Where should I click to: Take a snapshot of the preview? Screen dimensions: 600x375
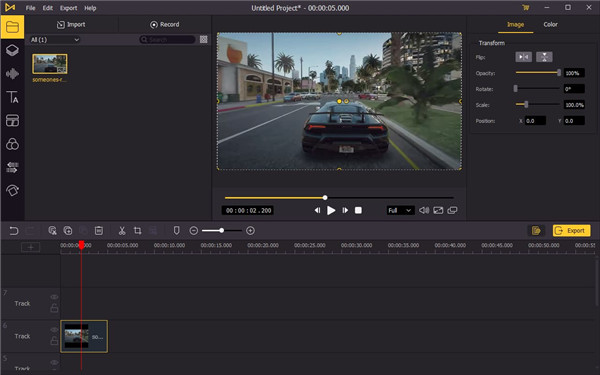(x=438, y=210)
